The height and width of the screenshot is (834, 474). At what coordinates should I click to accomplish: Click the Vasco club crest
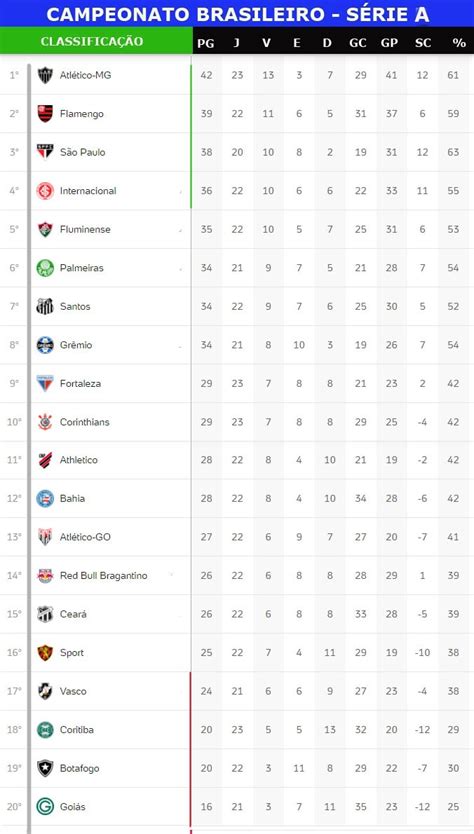tap(45, 691)
